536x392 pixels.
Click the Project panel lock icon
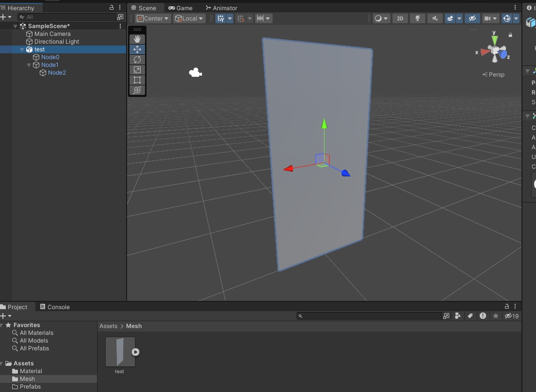tap(507, 306)
